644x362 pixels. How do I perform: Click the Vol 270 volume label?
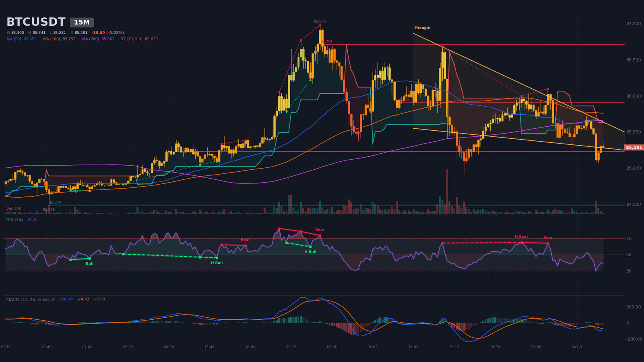(x=14, y=209)
